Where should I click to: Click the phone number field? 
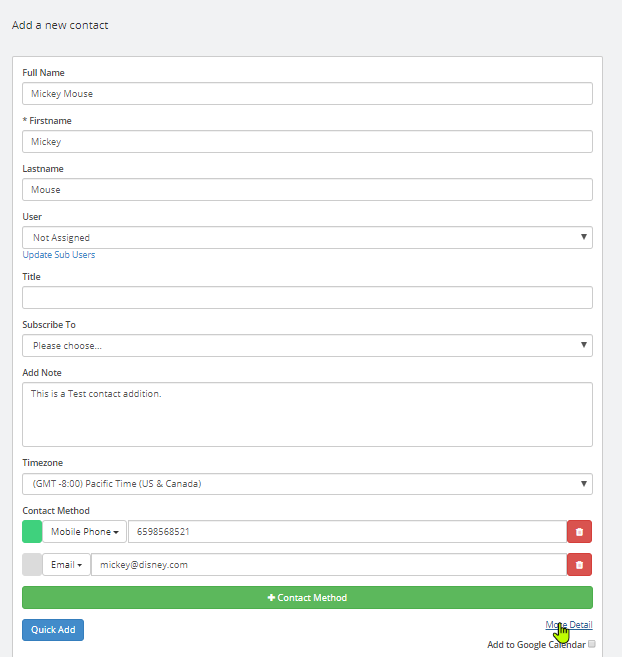pos(347,531)
